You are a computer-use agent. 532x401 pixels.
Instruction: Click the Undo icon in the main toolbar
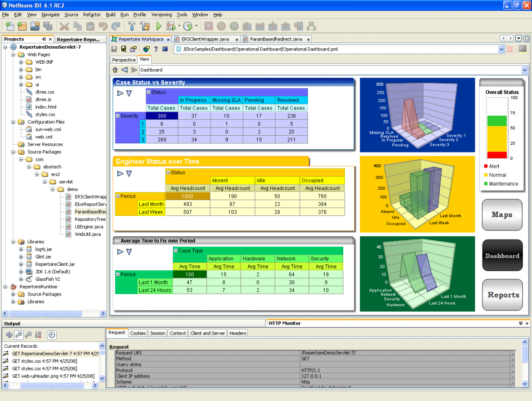tap(103, 26)
